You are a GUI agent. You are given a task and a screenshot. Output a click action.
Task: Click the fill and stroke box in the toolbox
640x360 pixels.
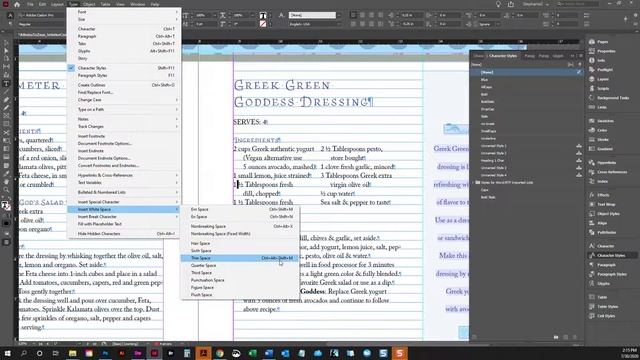[6, 206]
